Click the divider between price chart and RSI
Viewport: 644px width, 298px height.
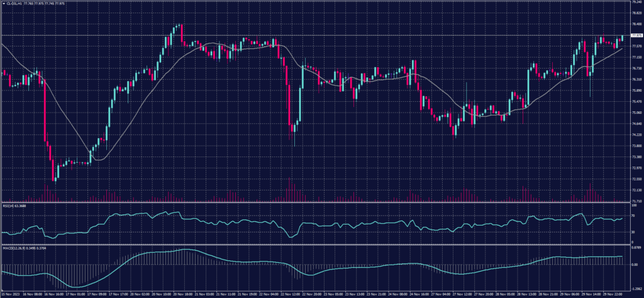coord(314,202)
